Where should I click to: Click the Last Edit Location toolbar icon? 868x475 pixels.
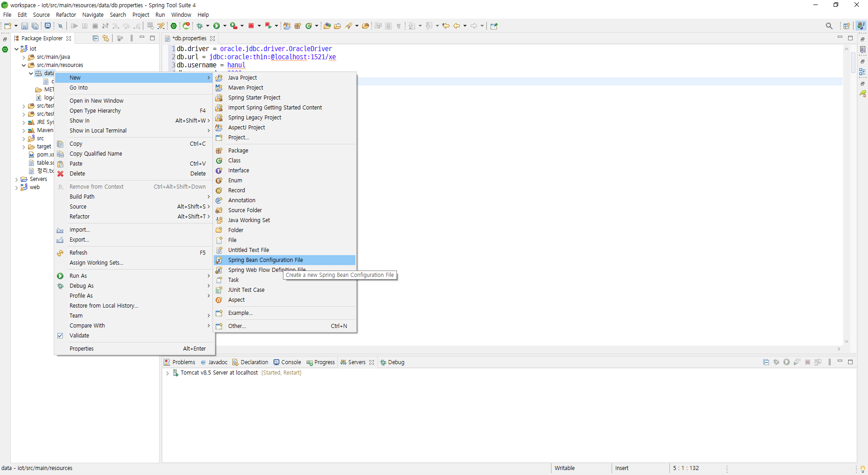tap(446, 26)
